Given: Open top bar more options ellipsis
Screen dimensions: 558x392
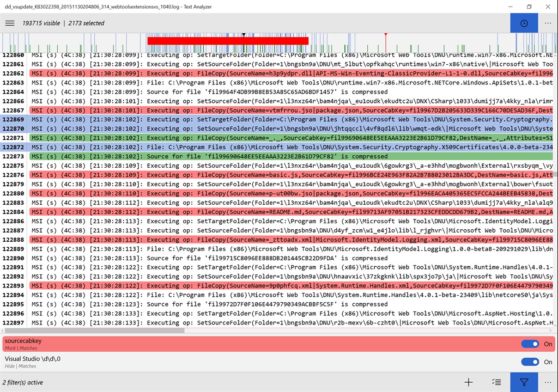Looking at the screenshot, I should (548, 23).
